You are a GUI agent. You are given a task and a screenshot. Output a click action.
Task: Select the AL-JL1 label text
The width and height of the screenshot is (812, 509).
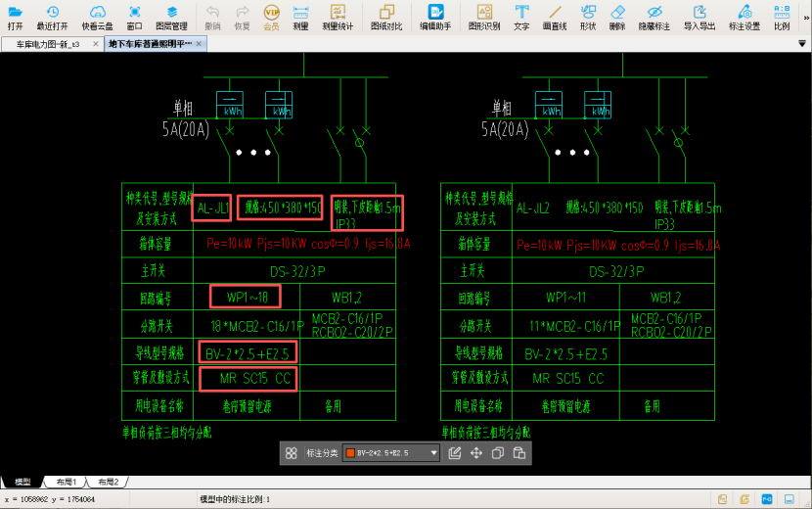click(212, 208)
